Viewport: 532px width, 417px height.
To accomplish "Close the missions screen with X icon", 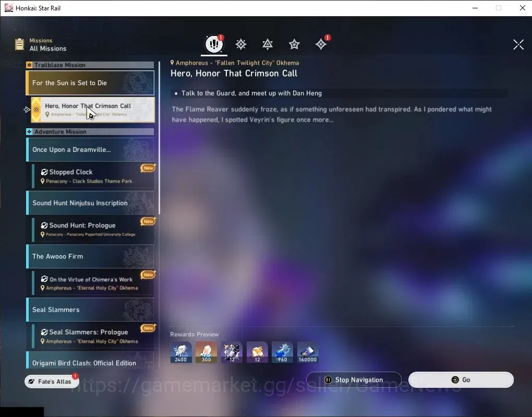I will (518, 44).
